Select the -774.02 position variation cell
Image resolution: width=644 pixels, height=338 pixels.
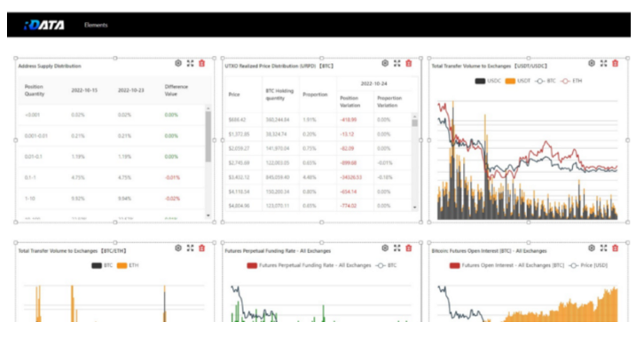[349, 206]
